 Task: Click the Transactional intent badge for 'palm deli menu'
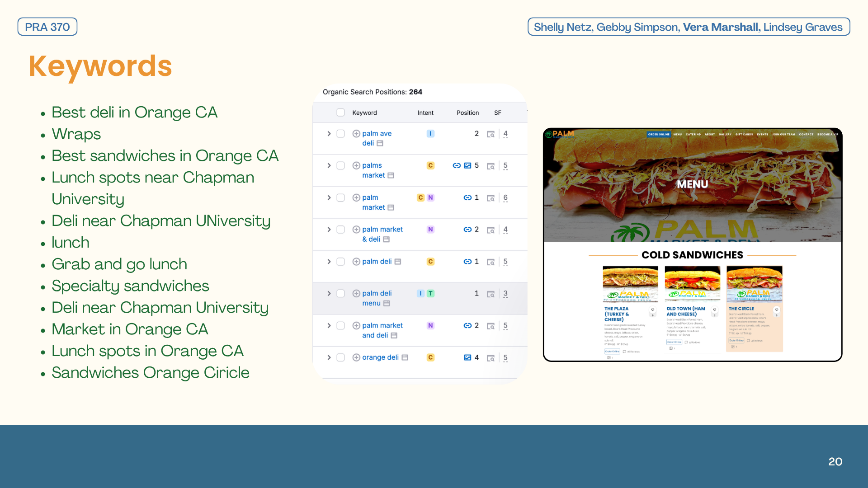(430, 294)
